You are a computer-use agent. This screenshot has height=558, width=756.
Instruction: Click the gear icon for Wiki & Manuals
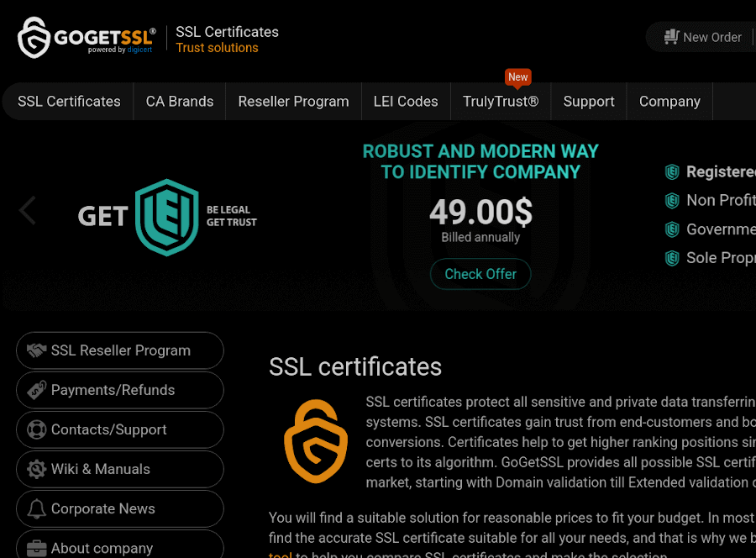pos(36,469)
